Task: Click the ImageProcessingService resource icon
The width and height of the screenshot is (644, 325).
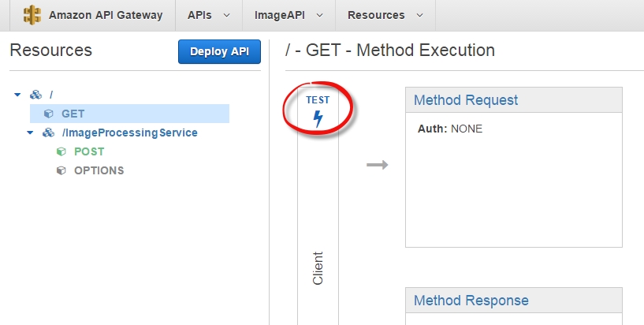Action: coord(49,133)
